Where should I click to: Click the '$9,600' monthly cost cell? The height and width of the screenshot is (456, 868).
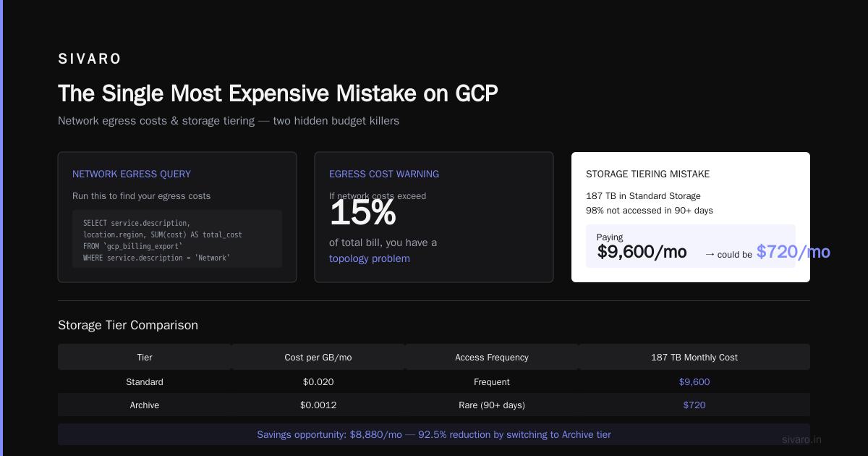click(x=694, y=381)
